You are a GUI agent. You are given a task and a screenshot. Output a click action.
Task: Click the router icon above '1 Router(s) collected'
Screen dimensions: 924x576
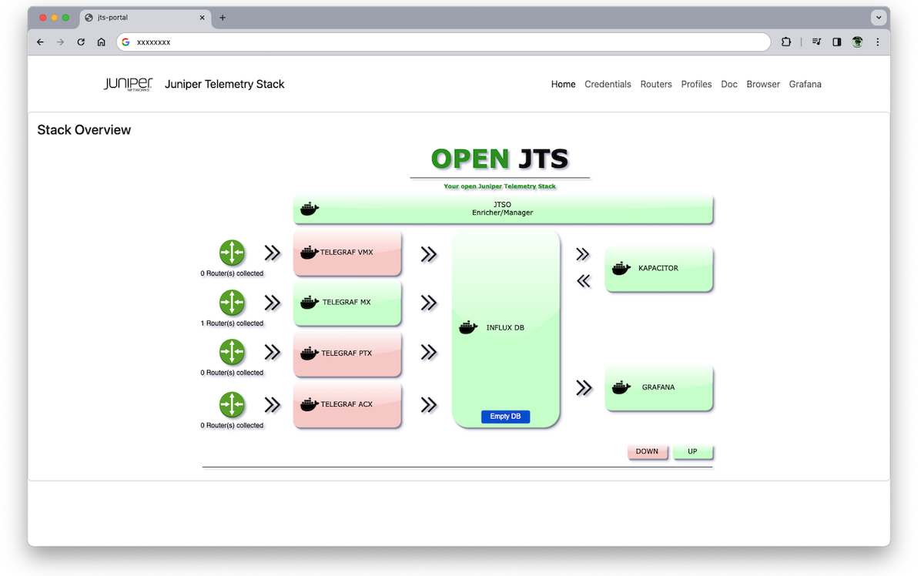point(232,303)
